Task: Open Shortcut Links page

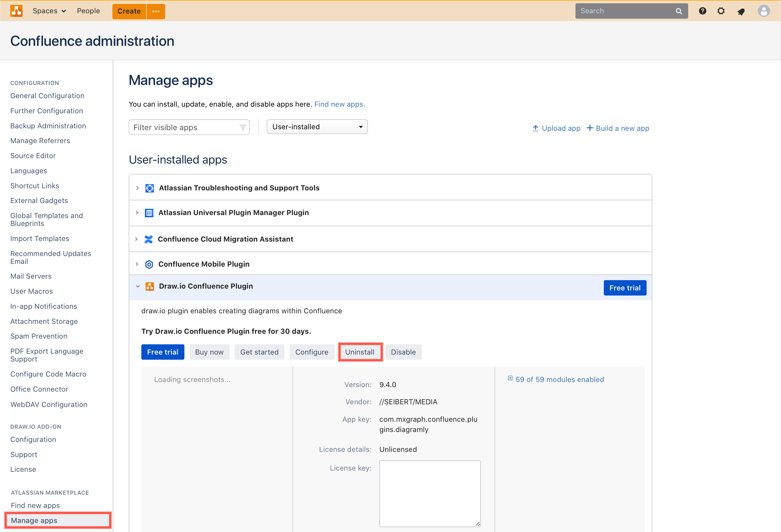Action: pyautogui.click(x=35, y=186)
